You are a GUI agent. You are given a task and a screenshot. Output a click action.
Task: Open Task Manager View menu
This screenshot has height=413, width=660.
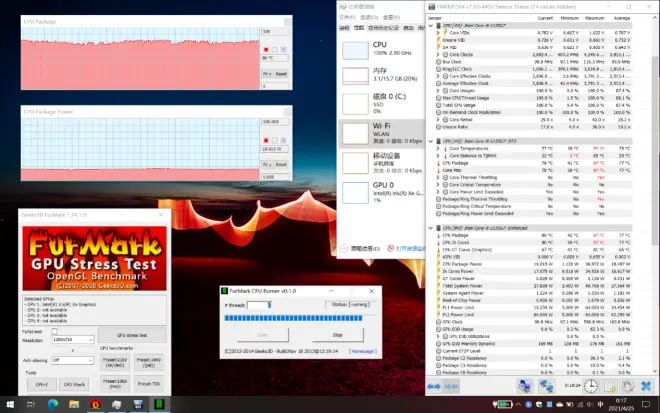[x=391, y=17]
